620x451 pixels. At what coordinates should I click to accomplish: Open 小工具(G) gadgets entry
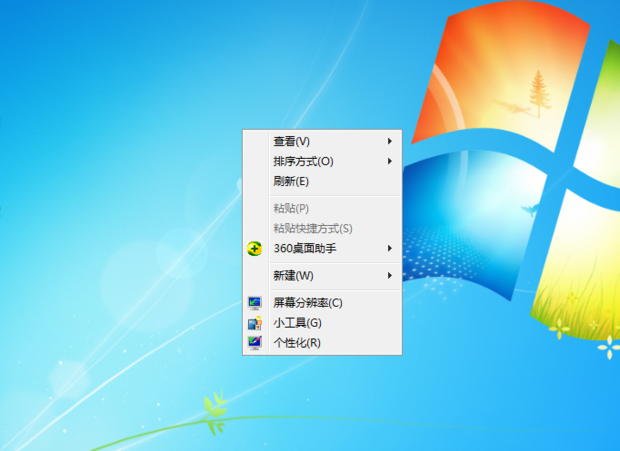[322, 323]
